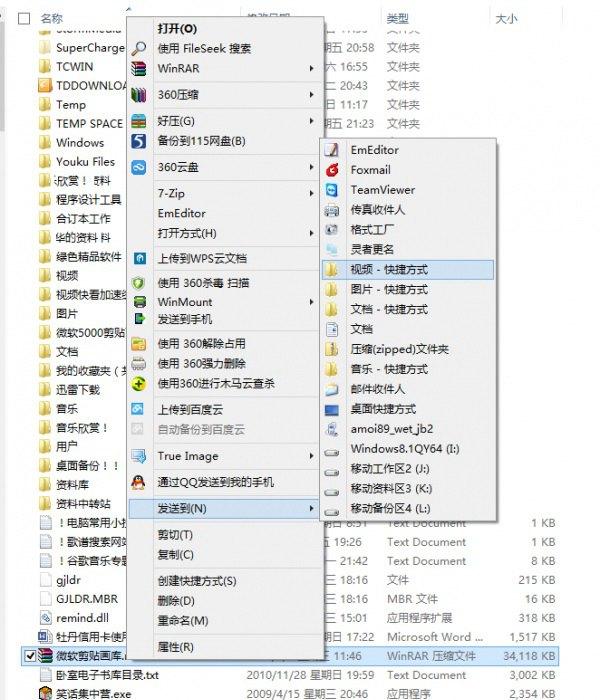600x700 pixels.
Task: Click the WinMount icon
Action: click(x=140, y=302)
